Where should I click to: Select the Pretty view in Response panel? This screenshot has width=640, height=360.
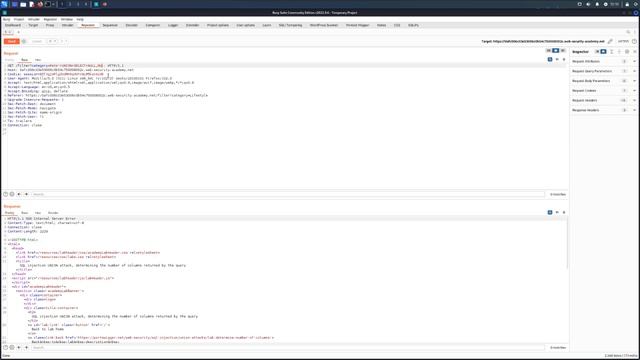pos(9,213)
